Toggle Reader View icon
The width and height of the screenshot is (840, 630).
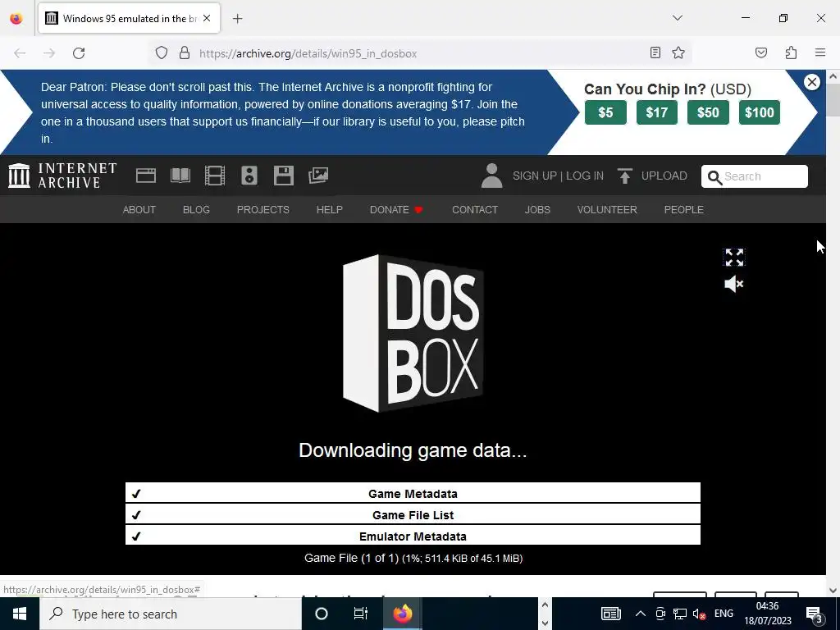[655, 52]
